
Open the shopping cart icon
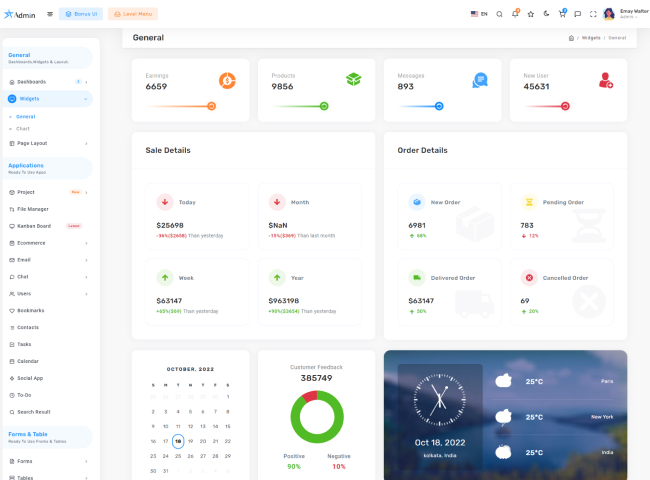(562, 14)
